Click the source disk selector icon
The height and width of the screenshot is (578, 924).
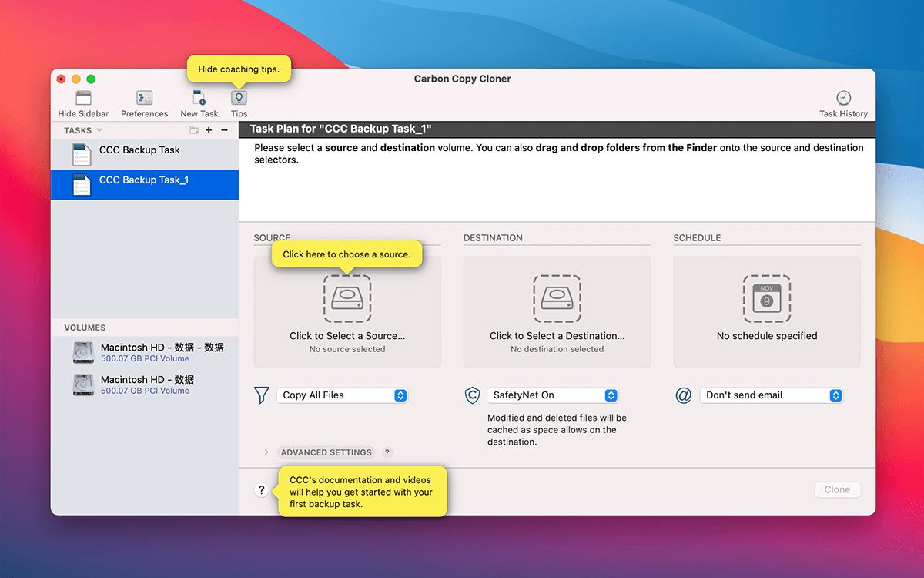[x=347, y=298]
